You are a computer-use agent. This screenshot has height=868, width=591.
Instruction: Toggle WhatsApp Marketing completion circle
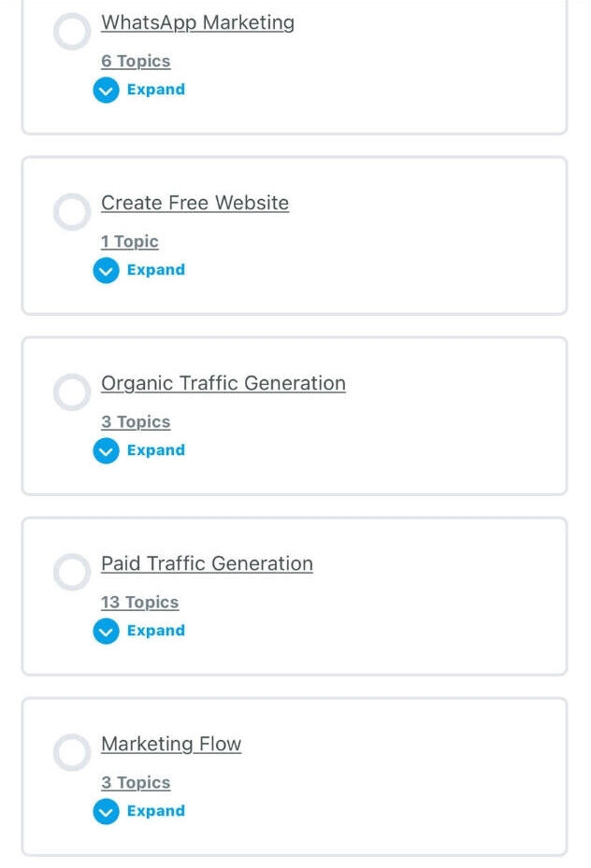pyautogui.click(x=72, y=32)
